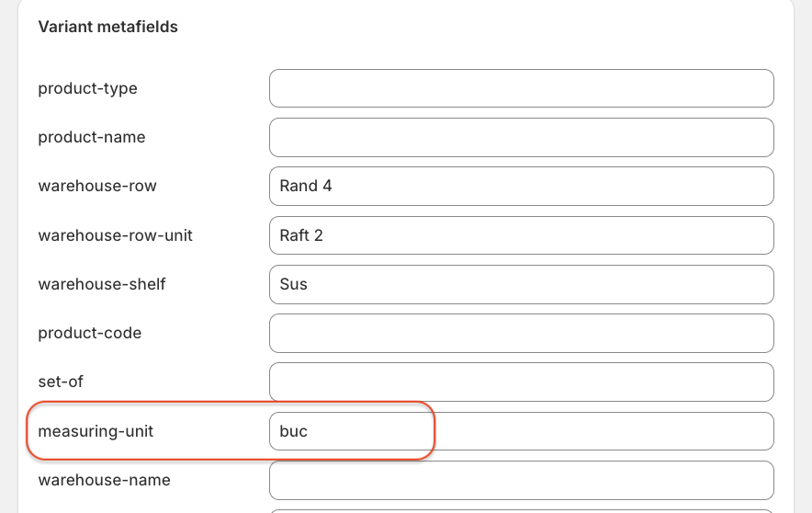
Task: Click the product-type label text
Action: [x=87, y=88]
